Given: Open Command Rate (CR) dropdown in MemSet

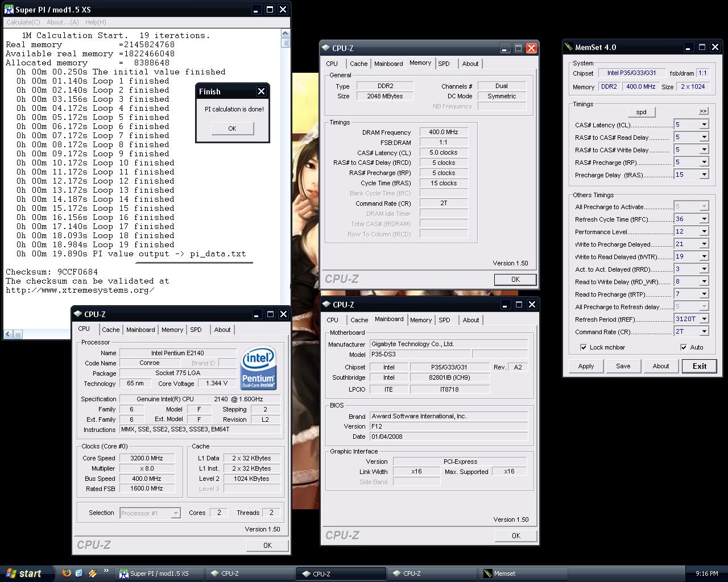Looking at the screenshot, I should point(704,331).
